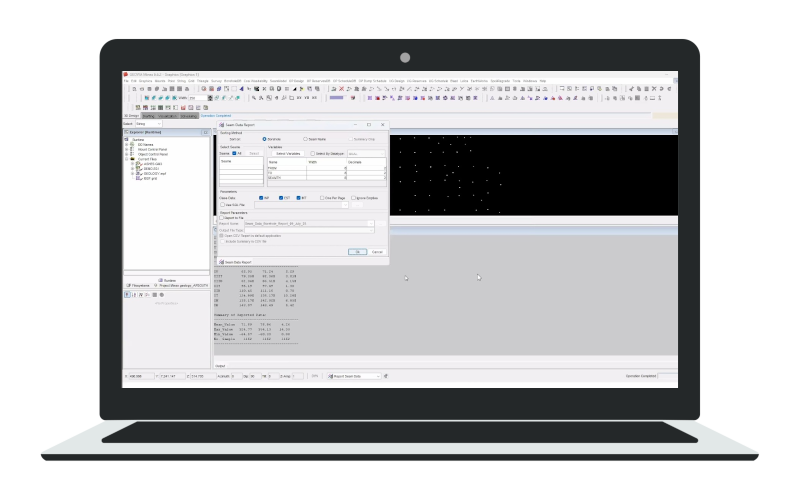This screenshot has height=500, width=800.
Task: Click the icon right of the Report Seam Data dropdown
Action: tap(386, 376)
